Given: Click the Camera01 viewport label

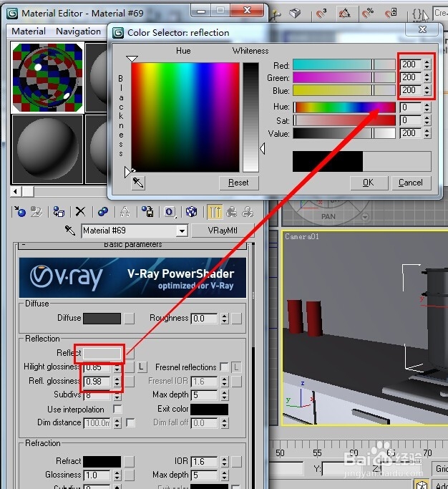Looking at the screenshot, I should (x=301, y=237).
